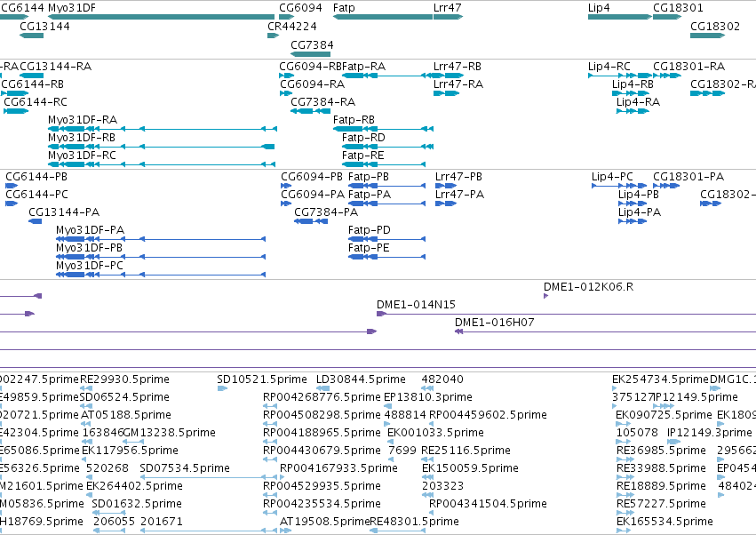The height and width of the screenshot is (535, 756).
Task: Click protein Fatp-PA label
Action: coord(370,195)
